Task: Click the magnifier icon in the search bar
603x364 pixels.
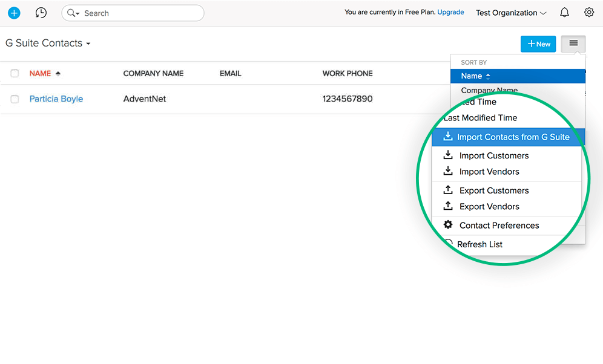Action: pos(72,13)
